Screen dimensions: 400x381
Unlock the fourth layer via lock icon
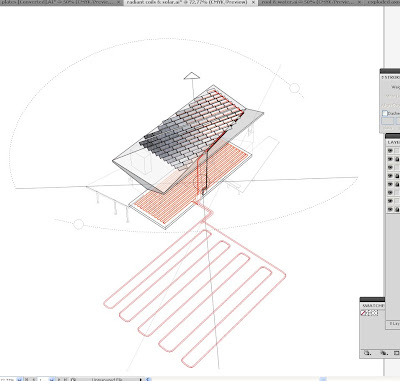click(397, 176)
